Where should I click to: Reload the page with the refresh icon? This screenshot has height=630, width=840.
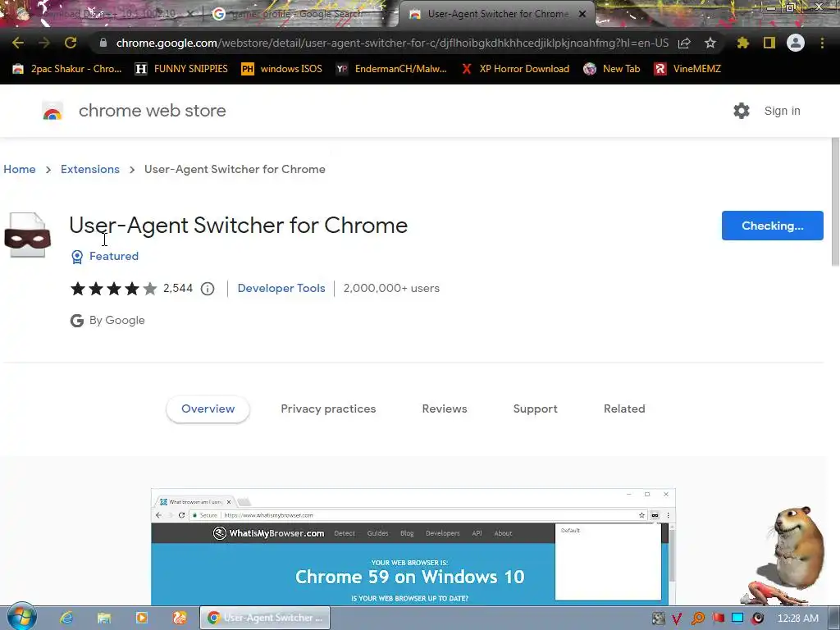(71, 43)
